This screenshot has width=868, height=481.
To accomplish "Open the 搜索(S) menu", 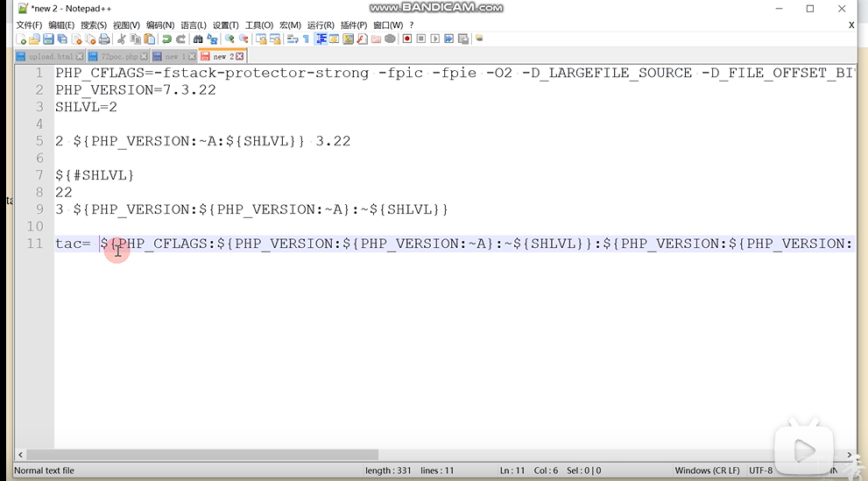I will pos(94,25).
